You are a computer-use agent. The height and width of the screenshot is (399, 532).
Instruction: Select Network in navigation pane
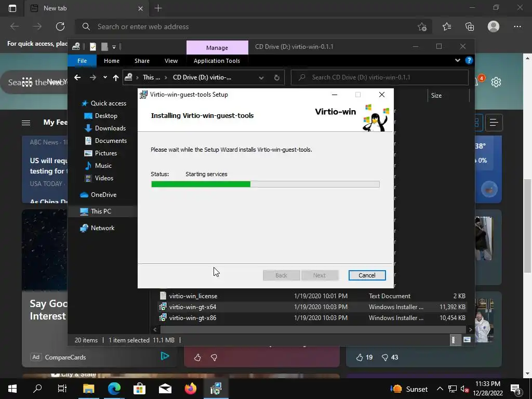[102, 228]
